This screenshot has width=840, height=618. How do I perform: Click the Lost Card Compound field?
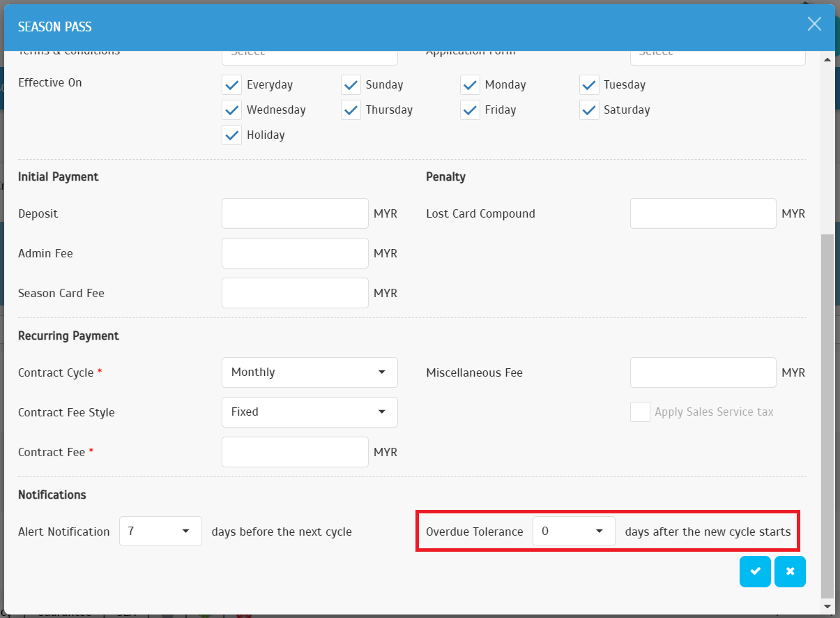coord(703,213)
